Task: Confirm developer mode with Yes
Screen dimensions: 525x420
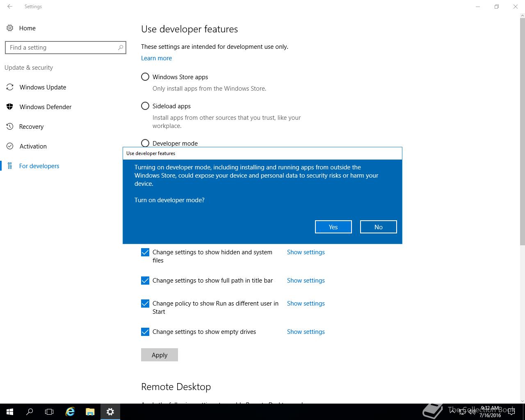Action: 333,227
